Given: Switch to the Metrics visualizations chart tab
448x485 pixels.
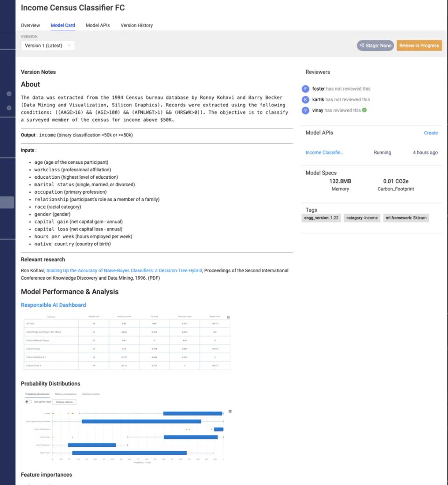Looking at the screenshot, I should (x=65, y=394).
